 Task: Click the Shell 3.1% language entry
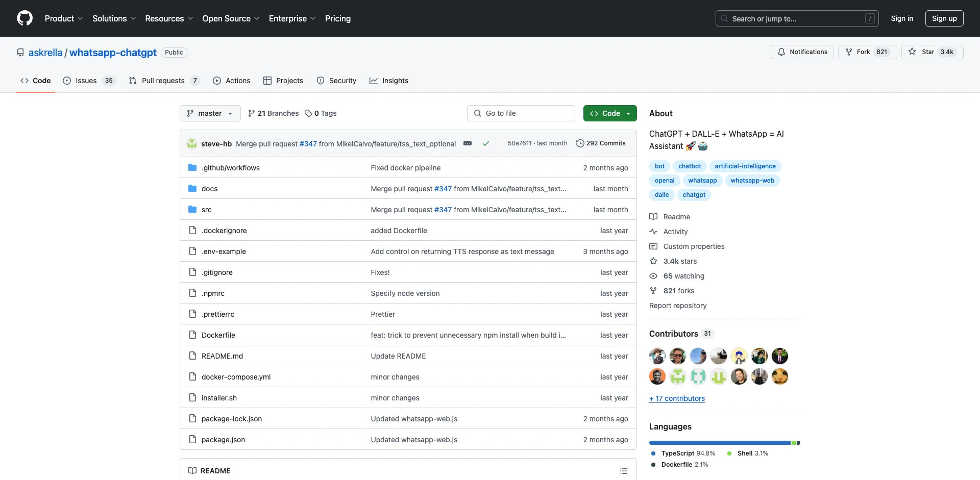748,453
